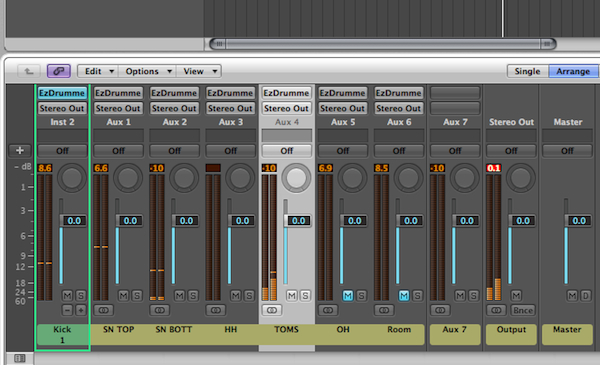The height and width of the screenshot is (365, 600).
Task: Click peak level 8.6 on Inst 2
Action: (45, 168)
